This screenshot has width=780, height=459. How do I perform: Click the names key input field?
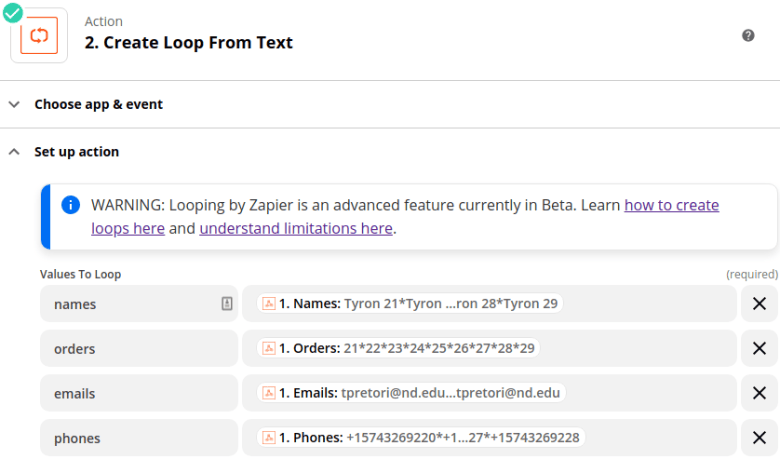[x=139, y=303]
